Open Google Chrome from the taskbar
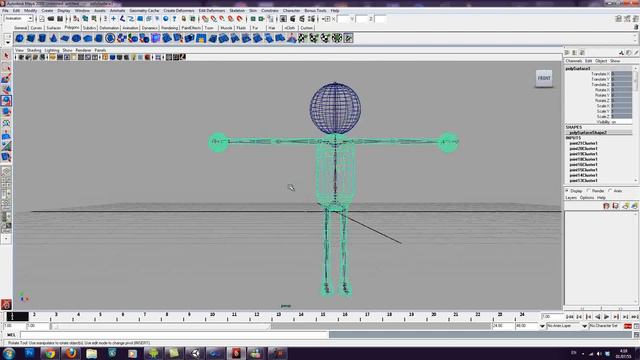This screenshot has width=640, height=360. (x=50, y=353)
